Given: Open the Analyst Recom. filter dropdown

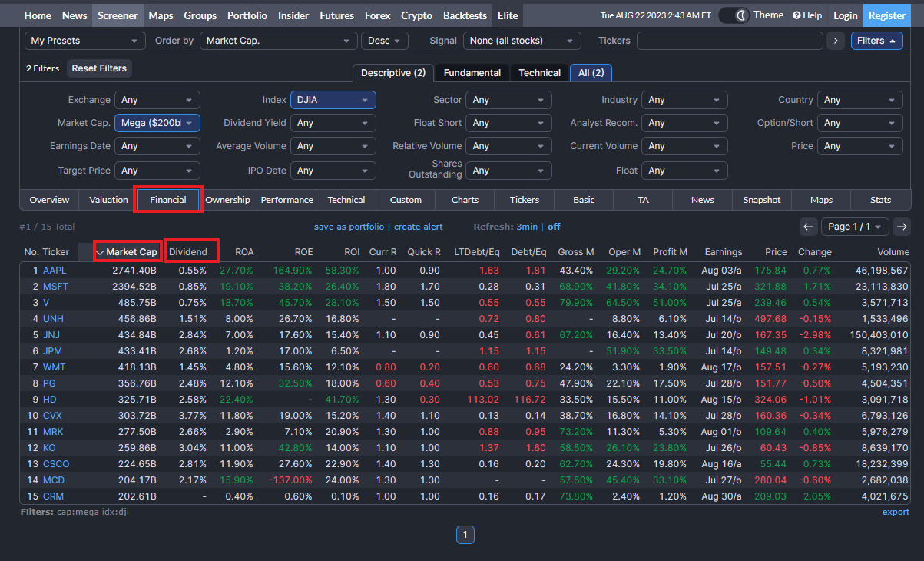Looking at the screenshot, I should 685,123.
